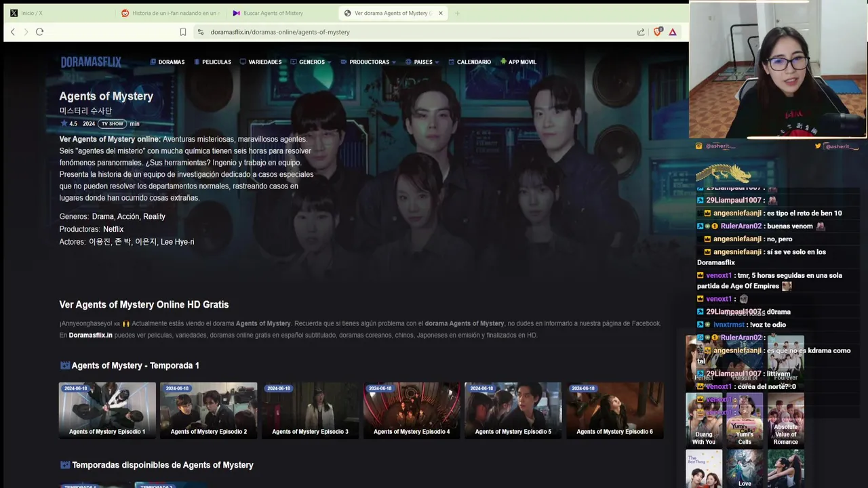Go back using the browser back arrow

click(12, 32)
